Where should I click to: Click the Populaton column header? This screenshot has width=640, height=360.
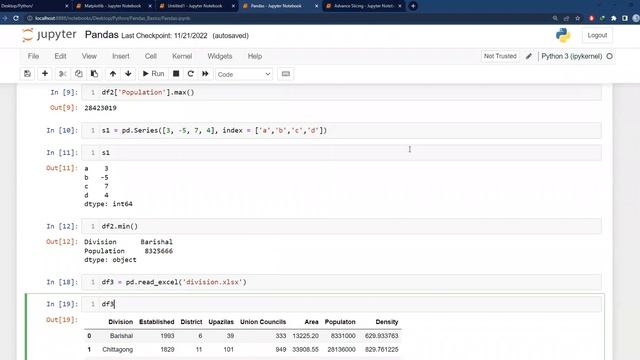(340, 322)
